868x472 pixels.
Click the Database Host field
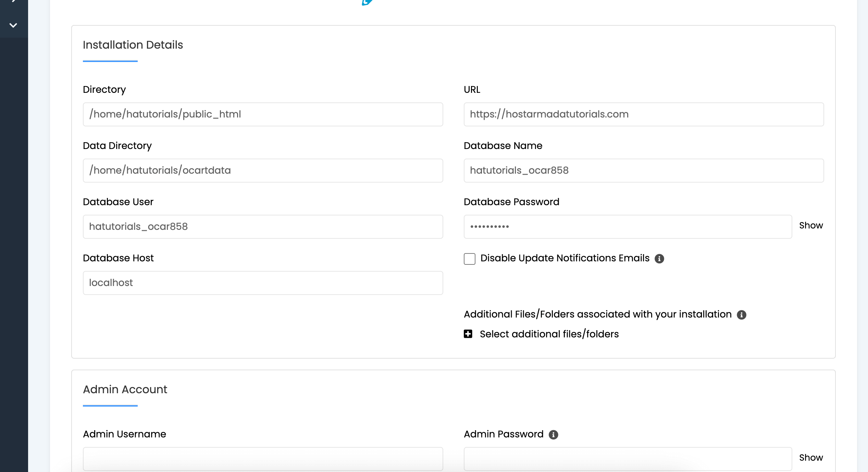263,283
